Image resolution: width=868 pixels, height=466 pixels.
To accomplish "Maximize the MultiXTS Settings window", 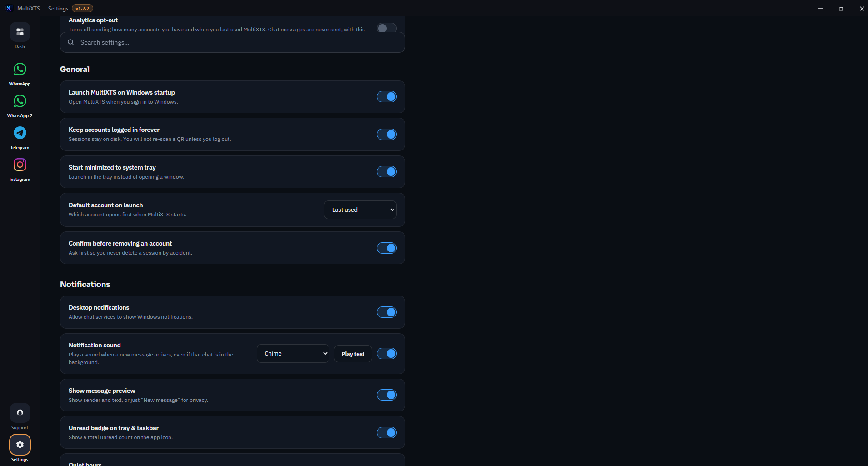I will (841, 8).
